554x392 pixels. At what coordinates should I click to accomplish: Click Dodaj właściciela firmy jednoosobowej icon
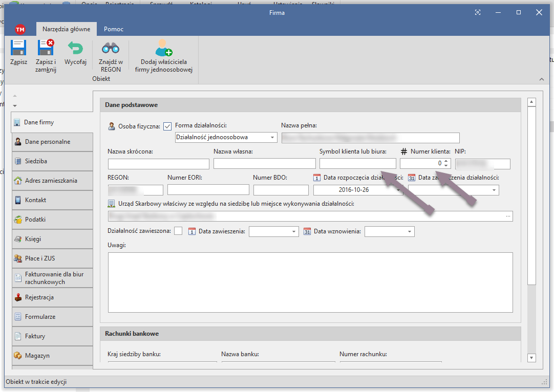click(163, 48)
